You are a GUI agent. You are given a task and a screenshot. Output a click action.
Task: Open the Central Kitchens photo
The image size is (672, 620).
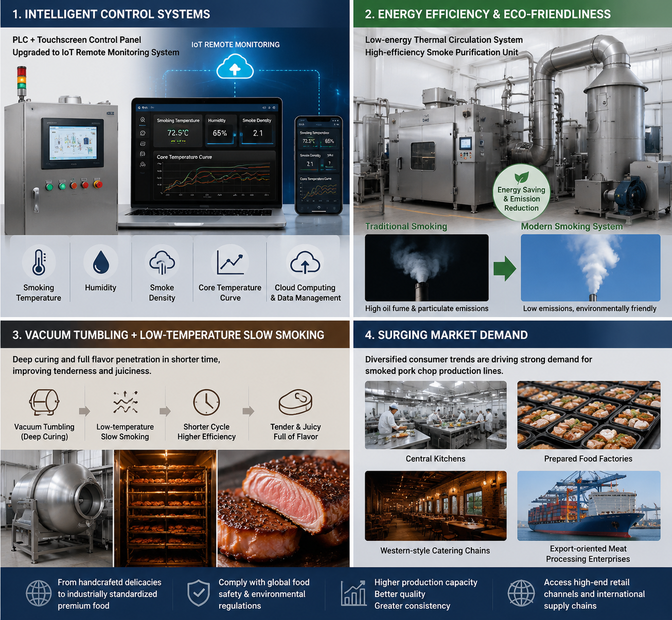pyautogui.click(x=435, y=415)
